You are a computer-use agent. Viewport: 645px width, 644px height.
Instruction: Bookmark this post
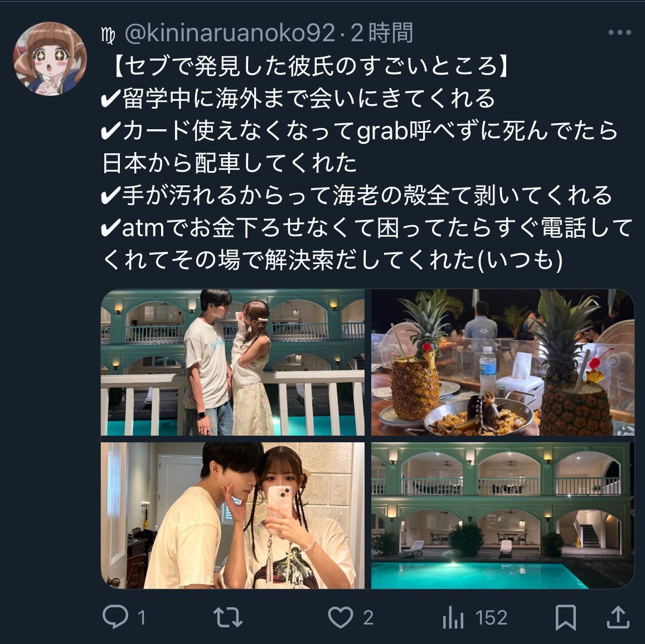tap(566, 617)
